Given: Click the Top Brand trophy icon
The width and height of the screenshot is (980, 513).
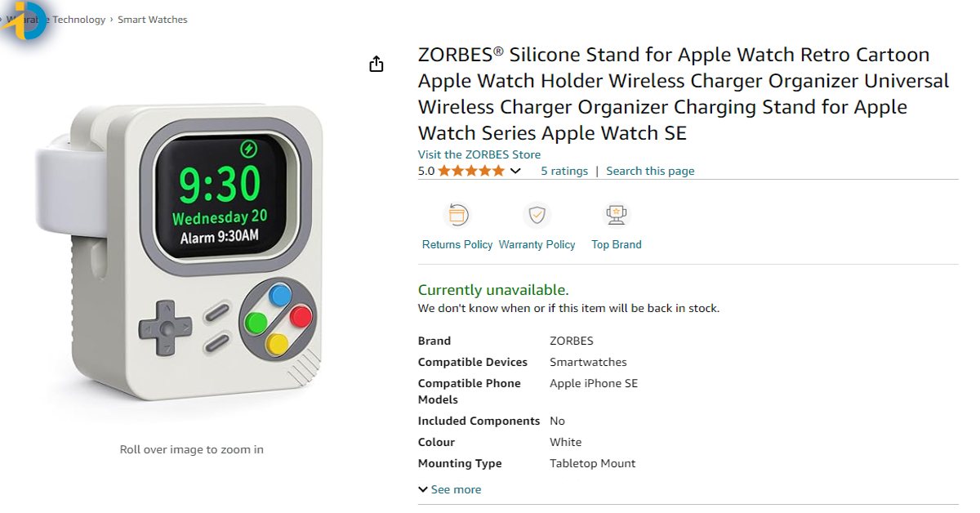Looking at the screenshot, I should (x=616, y=215).
